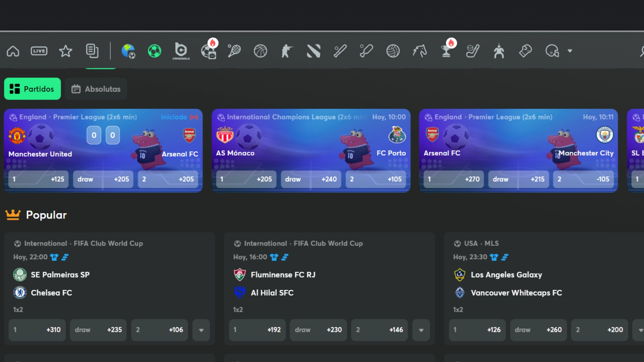Bet on Los Angeles Galaxy at +126

[477, 330]
